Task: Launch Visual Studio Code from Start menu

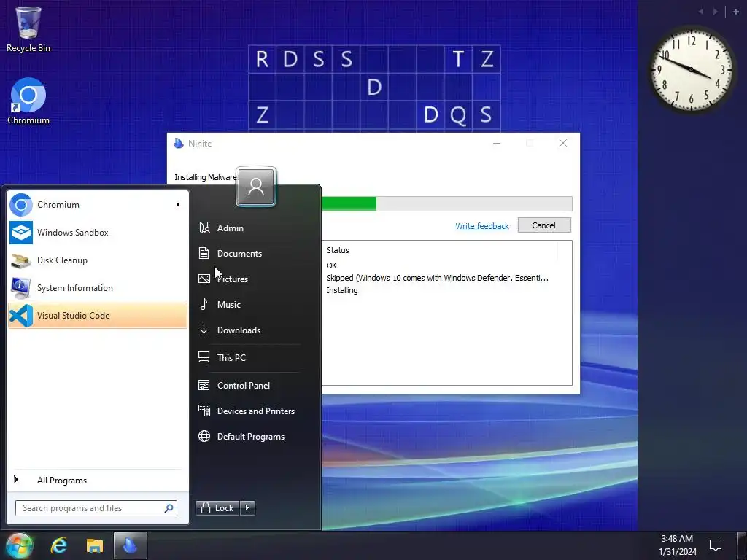Action: [x=98, y=315]
